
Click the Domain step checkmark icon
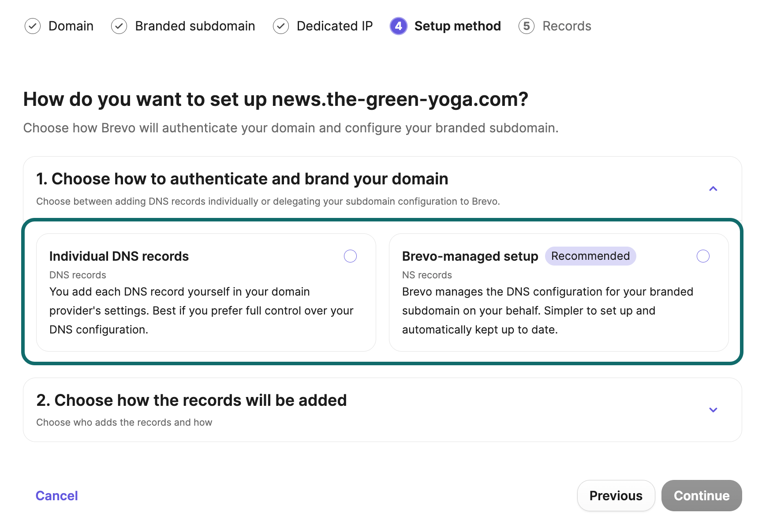pos(33,26)
